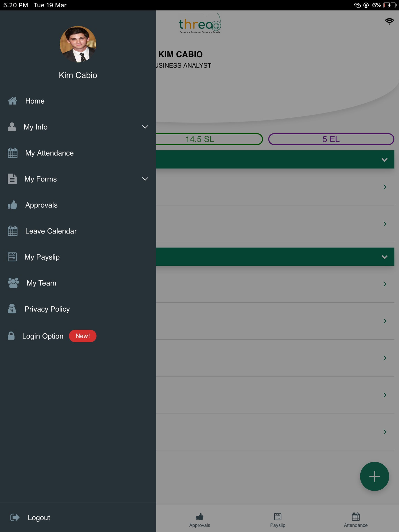
Task: Select the Approvals thumbs-up icon in sidebar
Action: pos(12,205)
